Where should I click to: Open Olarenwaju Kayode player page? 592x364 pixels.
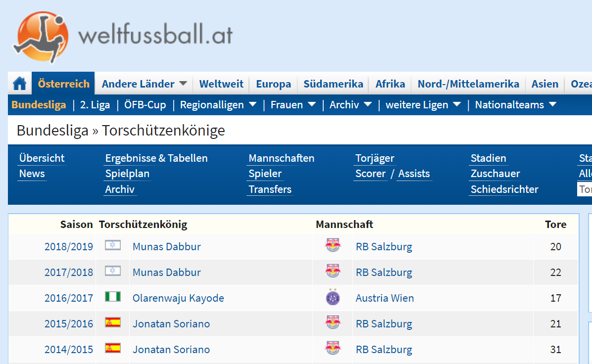tap(178, 298)
